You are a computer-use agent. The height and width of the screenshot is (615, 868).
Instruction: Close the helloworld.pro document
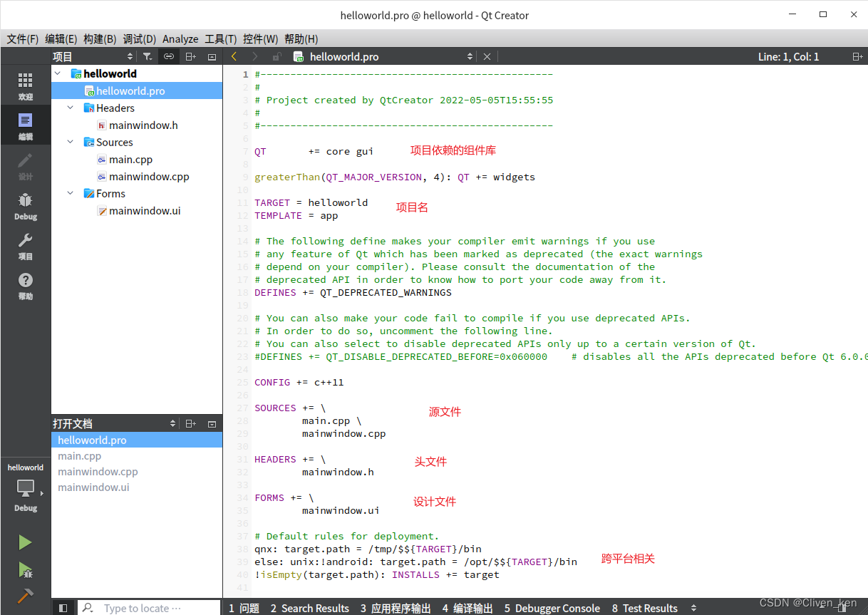click(x=487, y=56)
